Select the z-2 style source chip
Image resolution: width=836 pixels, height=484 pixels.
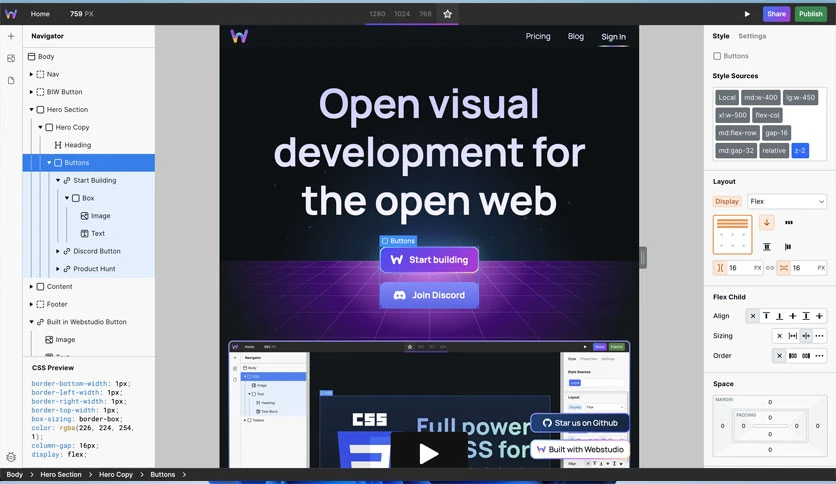800,151
